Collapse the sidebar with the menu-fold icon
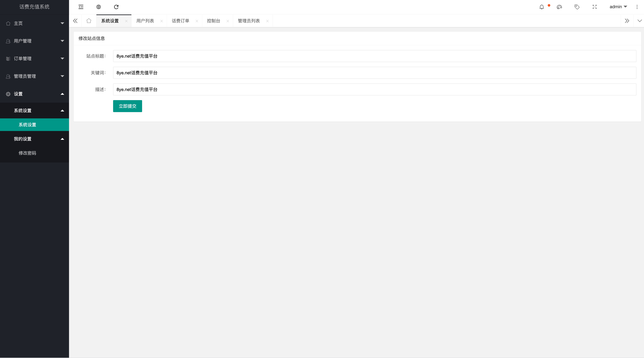Viewport: 644px width, 358px height. (x=81, y=7)
